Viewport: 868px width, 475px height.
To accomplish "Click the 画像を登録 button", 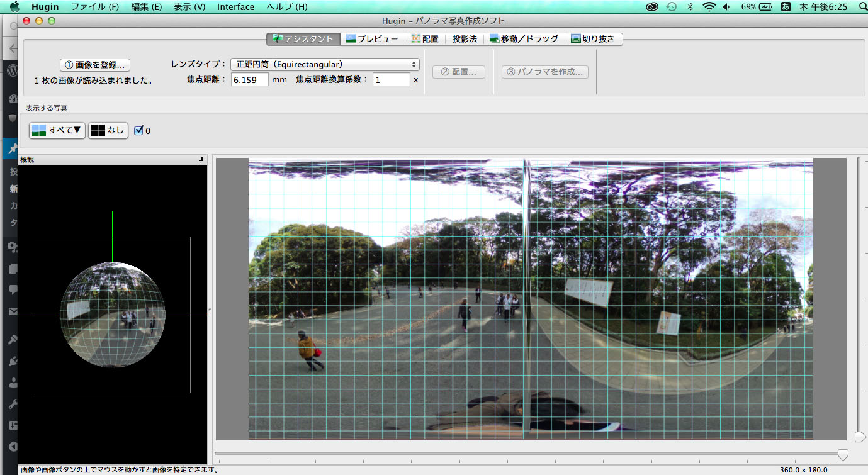I will pyautogui.click(x=95, y=65).
